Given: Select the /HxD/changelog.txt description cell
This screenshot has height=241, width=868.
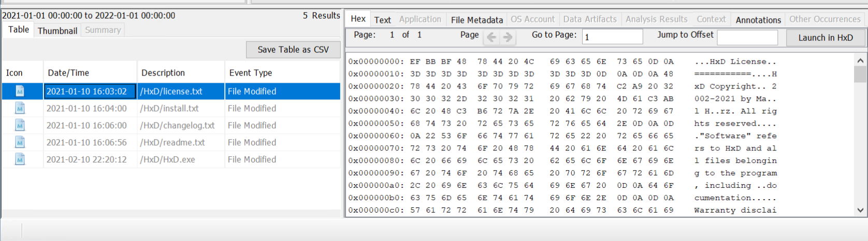Looking at the screenshot, I should tap(181, 125).
